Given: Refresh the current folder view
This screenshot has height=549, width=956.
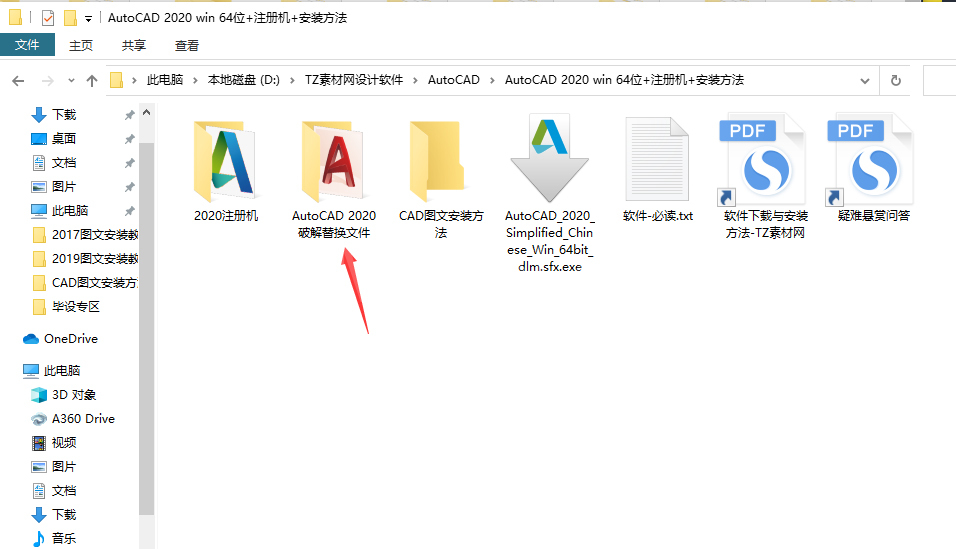Looking at the screenshot, I should coord(896,81).
